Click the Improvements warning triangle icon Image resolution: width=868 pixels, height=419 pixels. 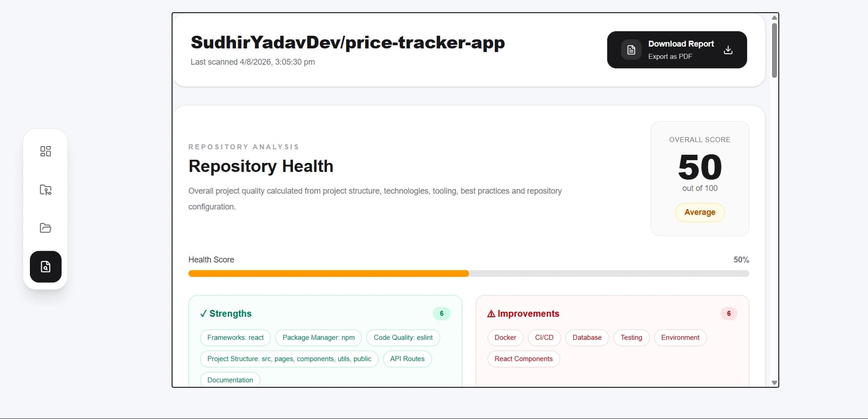click(491, 314)
